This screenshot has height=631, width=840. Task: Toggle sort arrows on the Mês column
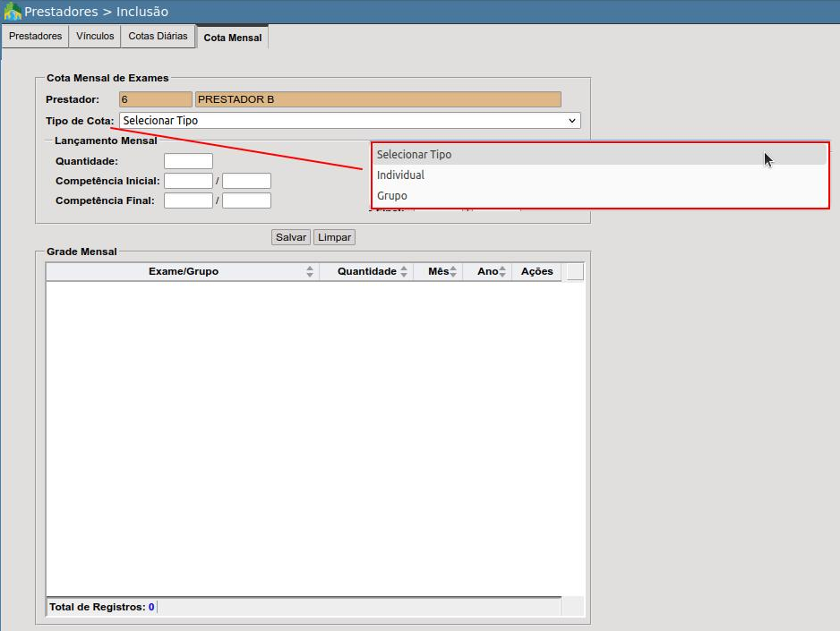pos(453,272)
